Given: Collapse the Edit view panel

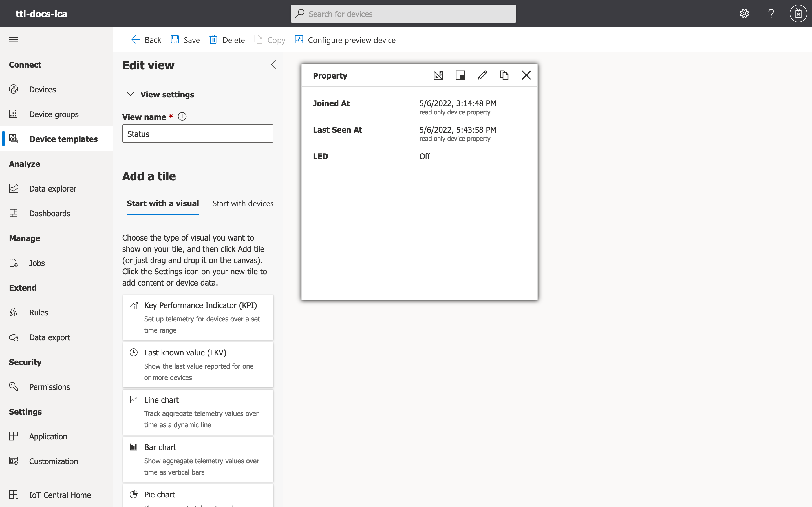Looking at the screenshot, I should [x=273, y=65].
